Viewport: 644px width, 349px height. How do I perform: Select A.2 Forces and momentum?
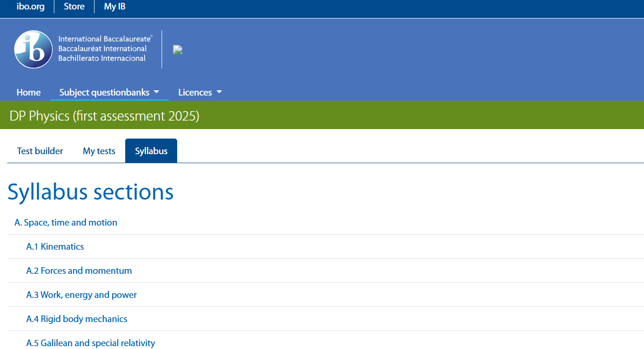coord(79,270)
